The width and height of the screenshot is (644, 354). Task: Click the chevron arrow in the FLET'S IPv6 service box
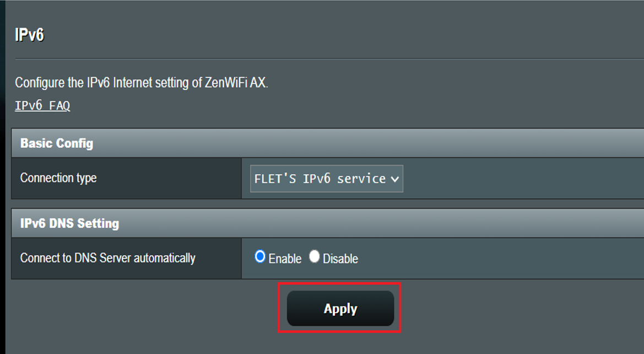[394, 179]
